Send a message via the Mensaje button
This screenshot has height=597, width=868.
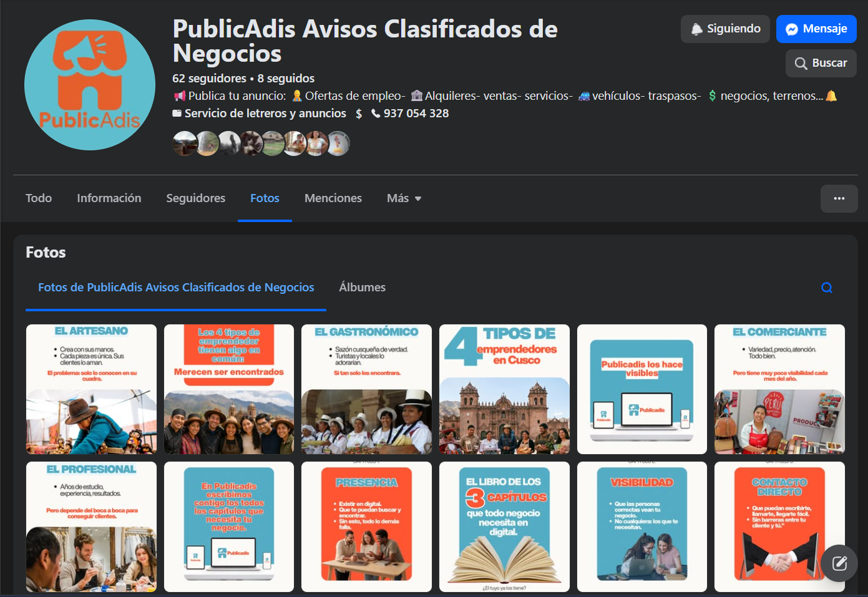816,29
